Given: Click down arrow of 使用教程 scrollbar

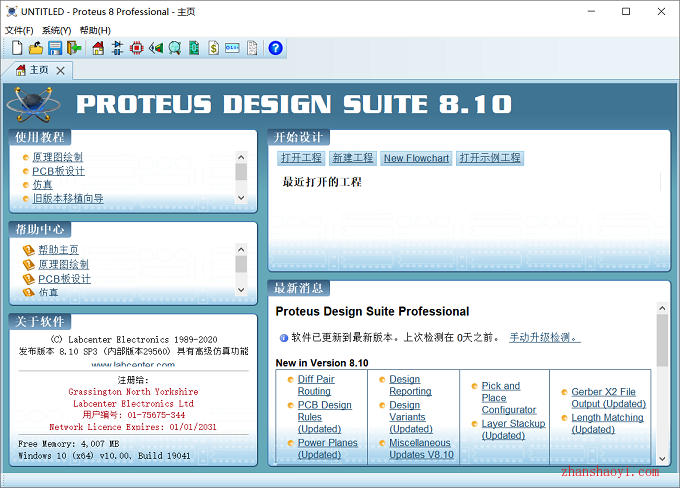Looking at the screenshot, I should 242,198.
